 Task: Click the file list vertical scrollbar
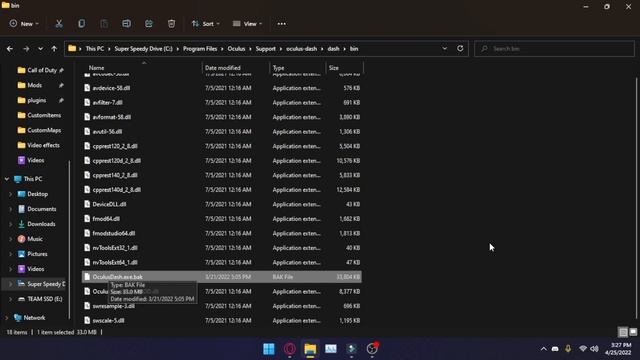[637, 198]
